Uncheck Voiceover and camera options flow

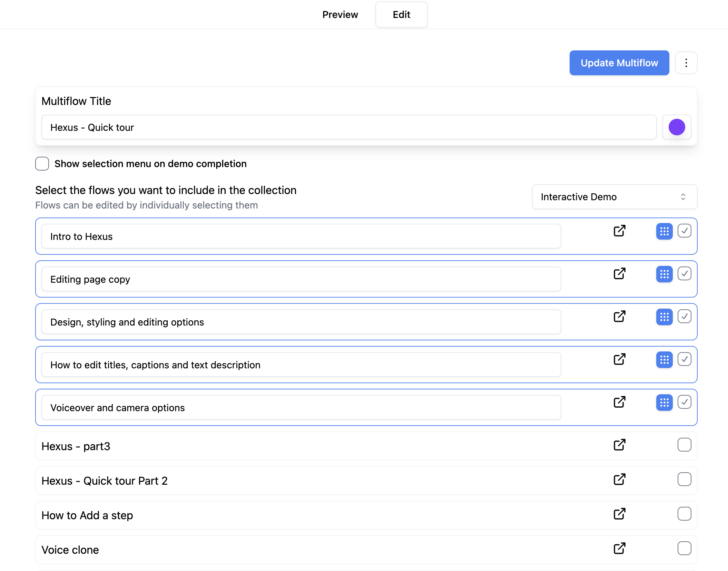685,402
